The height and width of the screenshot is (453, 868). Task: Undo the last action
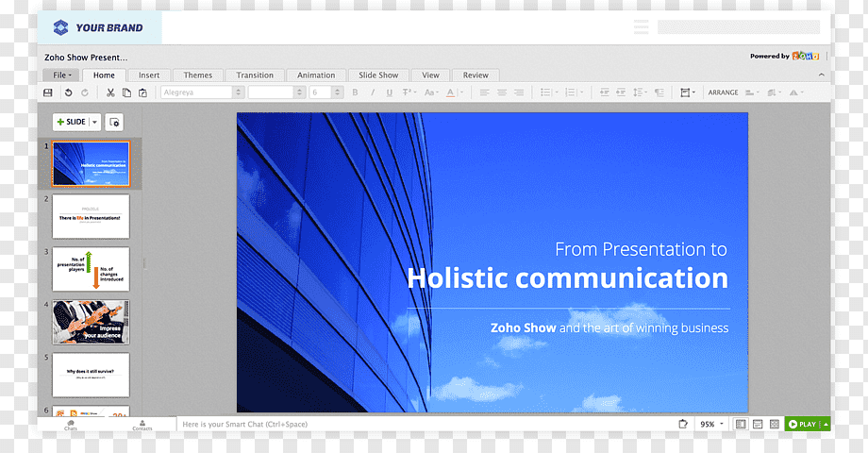(69, 92)
